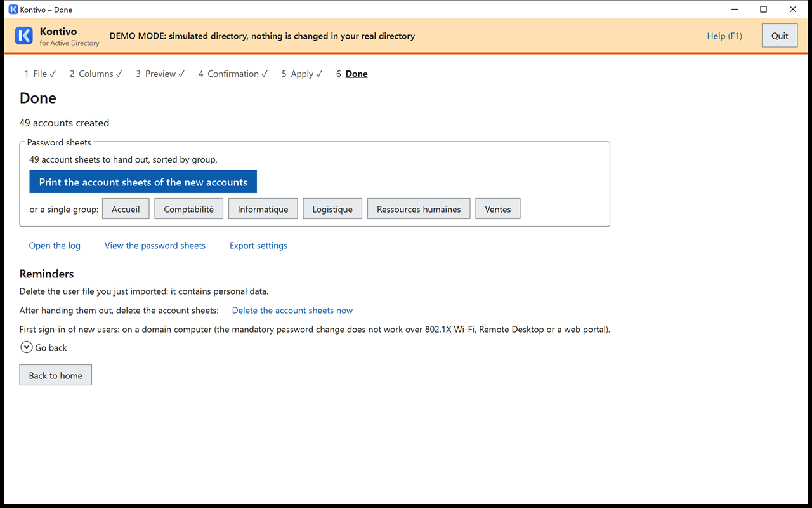The height and width of the screenshot is (508, 812).
Task: Click Back to home button
Action: pyautogui.click(x=56, y=375)
